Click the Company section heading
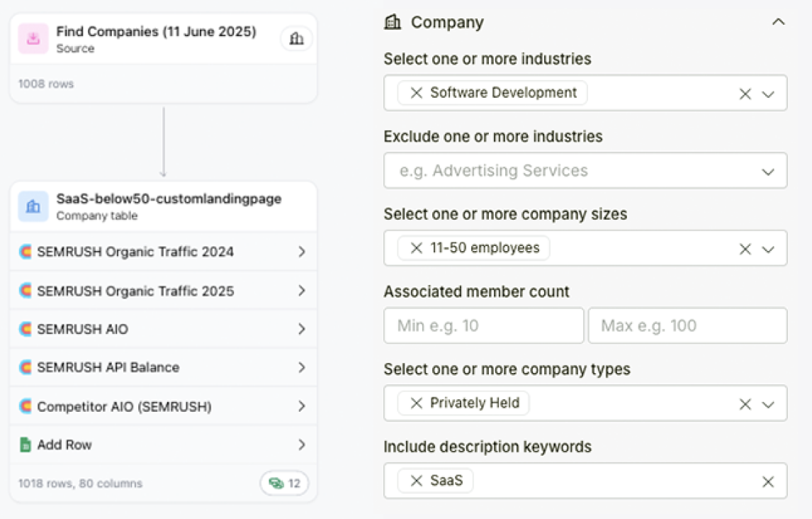The width and height of the screenshot is (812, 519). [x=447, y=22]
